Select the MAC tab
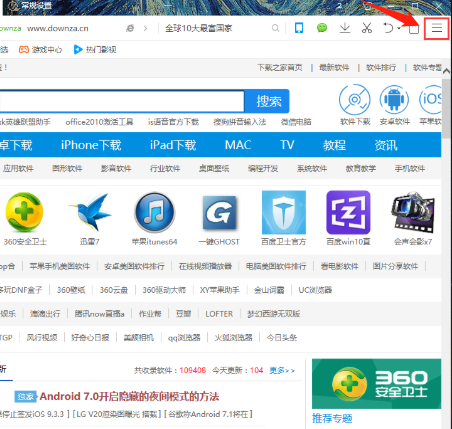Viewport: 452px width, 429px height. click(238, 145)
